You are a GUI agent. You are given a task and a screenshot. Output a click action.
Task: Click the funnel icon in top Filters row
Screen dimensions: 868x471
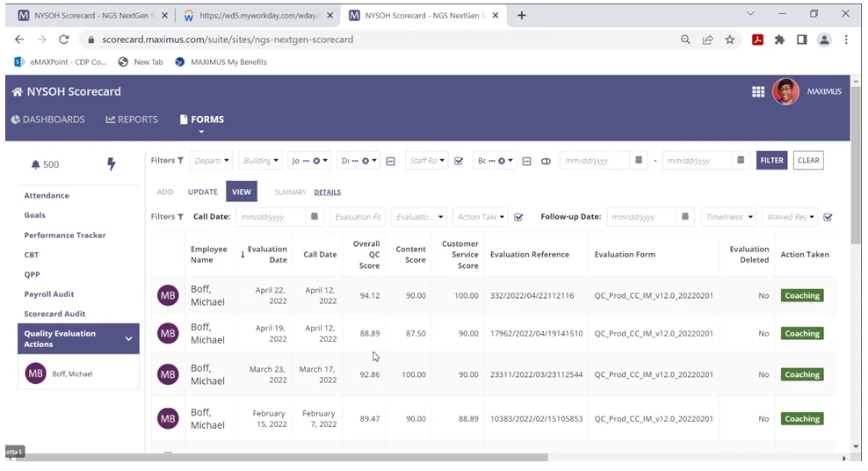click(180, 161)
